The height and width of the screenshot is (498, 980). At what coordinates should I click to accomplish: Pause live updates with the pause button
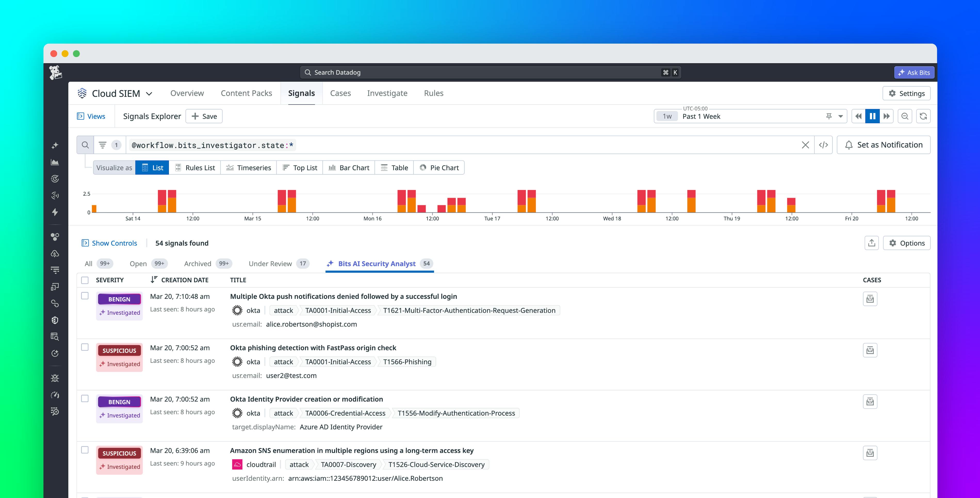tap(873, 116)
